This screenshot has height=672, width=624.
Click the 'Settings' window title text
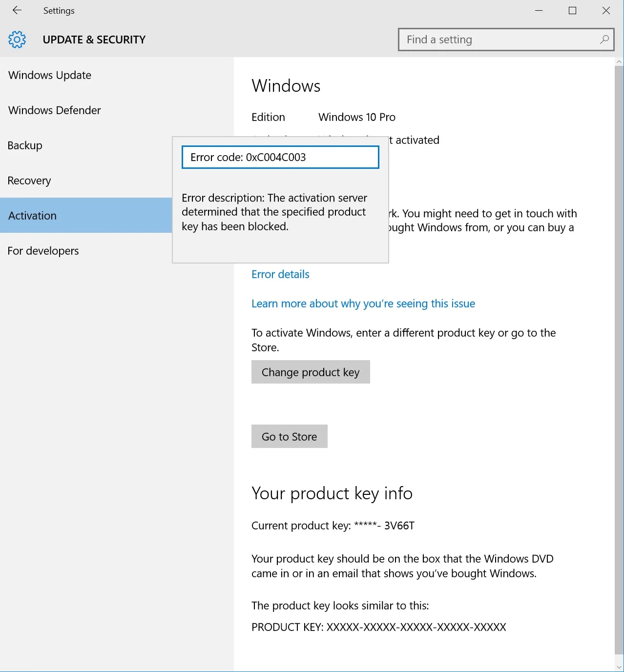pos(59,11)
